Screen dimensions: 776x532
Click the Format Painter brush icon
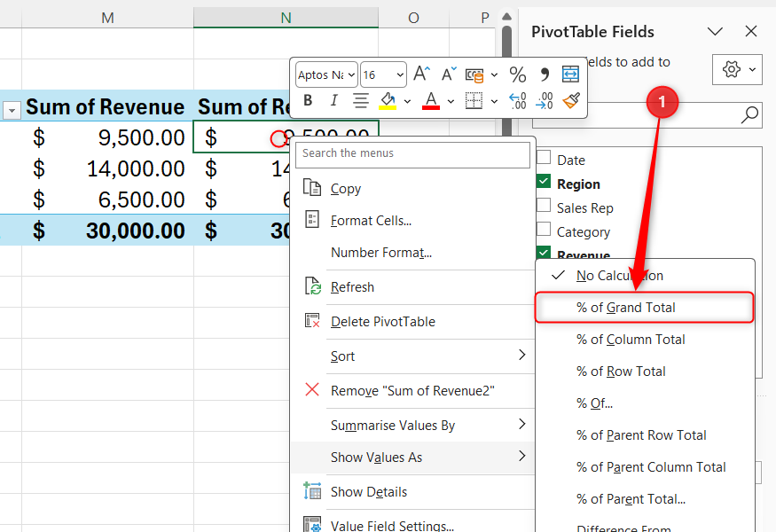click(x=571, y=101)
